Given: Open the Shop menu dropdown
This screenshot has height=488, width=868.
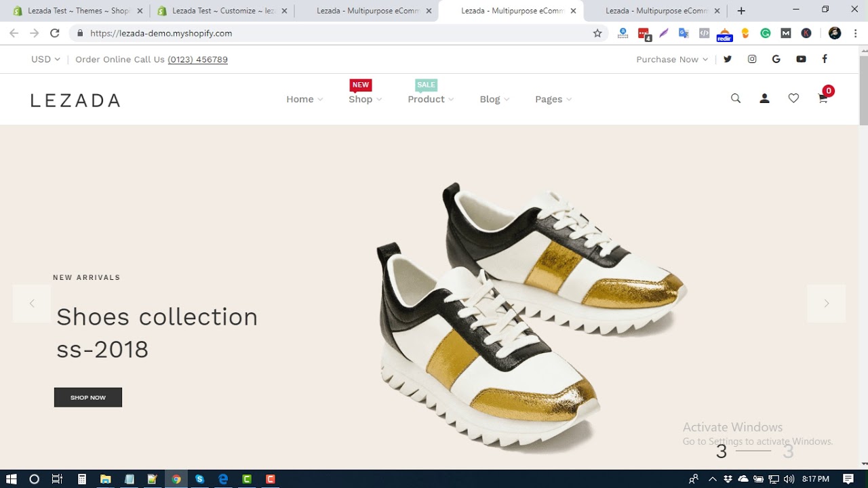Looking at the screenshot, I should pyautogui.click(x=365, y=99).
